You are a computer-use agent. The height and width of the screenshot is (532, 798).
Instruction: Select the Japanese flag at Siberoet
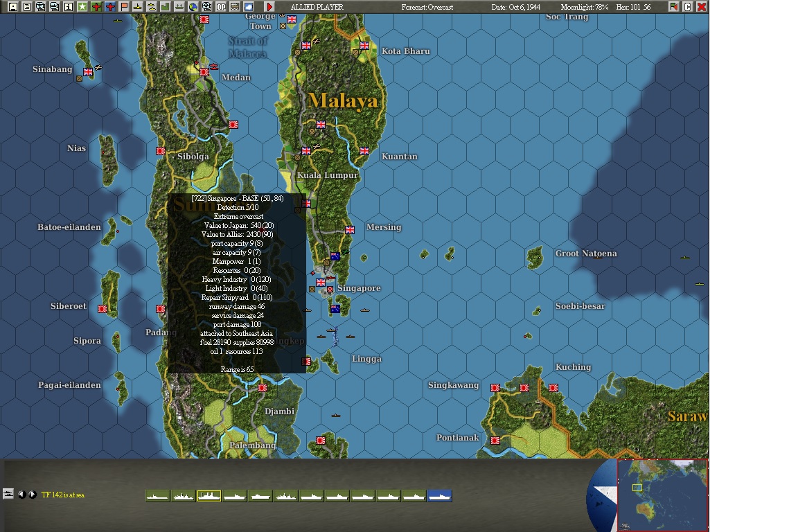103,308
